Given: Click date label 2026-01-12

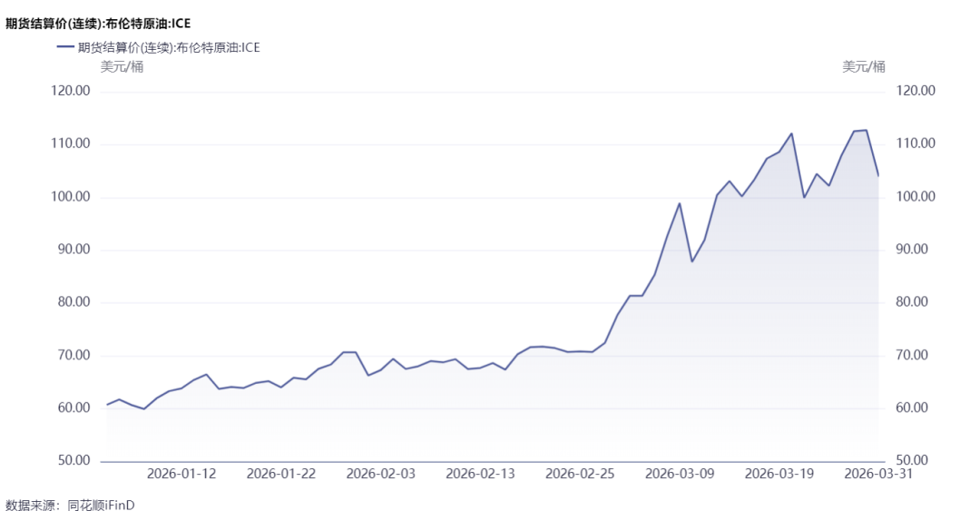Looking at the screenshot, I should click(181, 474).
